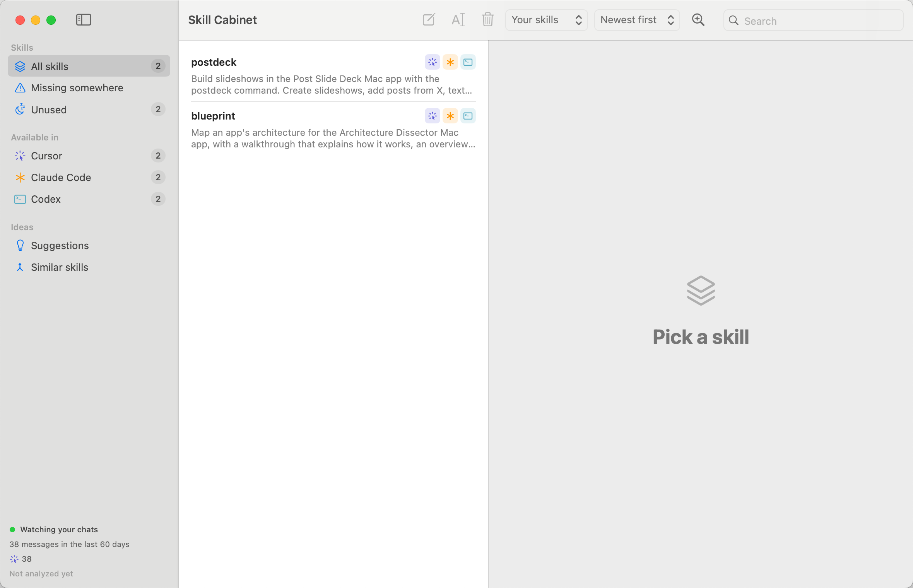Viewport: 913px width, 588px height.
Task: Close the window with red button
Action: pyautogui.click(x=20, y=20)
